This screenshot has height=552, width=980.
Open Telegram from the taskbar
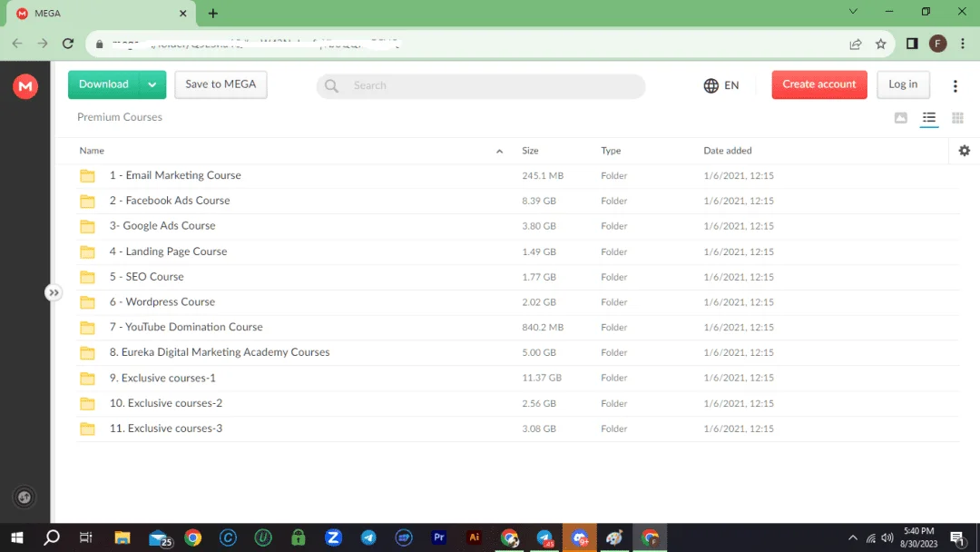[x=368, y=537]
